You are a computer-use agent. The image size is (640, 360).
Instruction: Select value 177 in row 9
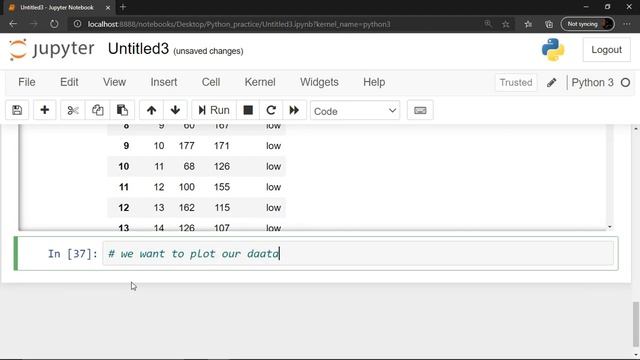coord(187,146)
